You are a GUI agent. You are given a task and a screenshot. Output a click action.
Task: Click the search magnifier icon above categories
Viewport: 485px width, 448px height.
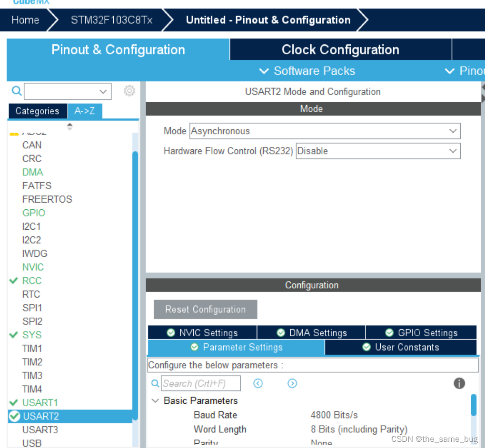tap(16, 91)
